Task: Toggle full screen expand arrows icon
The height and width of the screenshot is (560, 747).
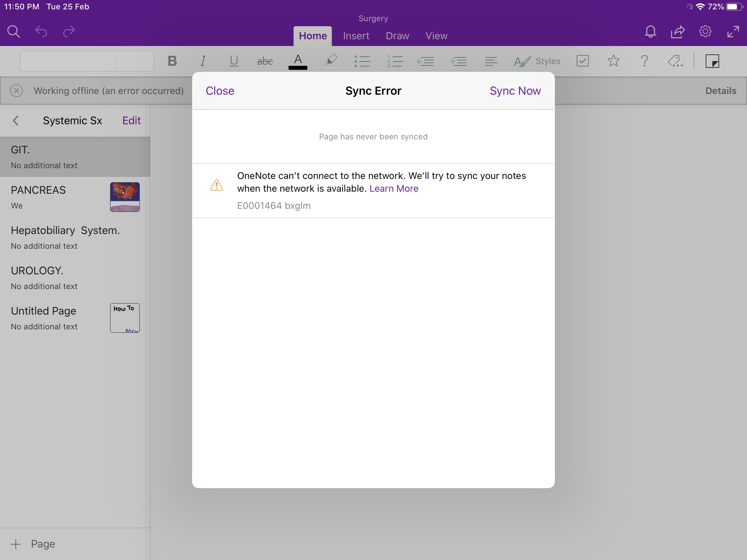Action: click(733, 32)
